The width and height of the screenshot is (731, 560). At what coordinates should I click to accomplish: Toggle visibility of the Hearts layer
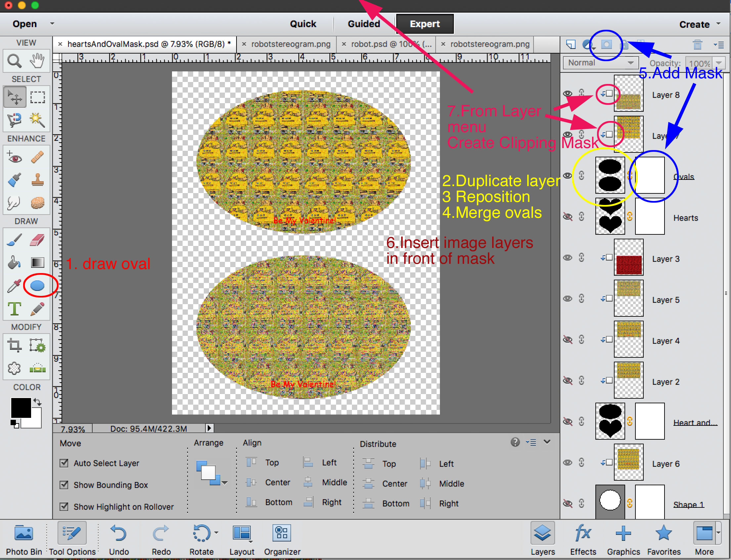(568, 216)
